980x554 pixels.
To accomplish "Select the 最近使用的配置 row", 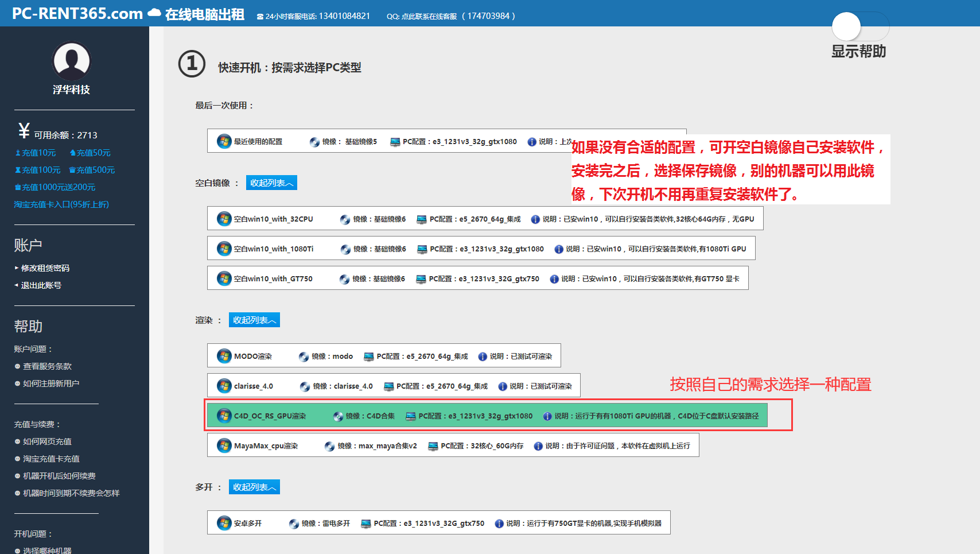I will tap(446, 141).
